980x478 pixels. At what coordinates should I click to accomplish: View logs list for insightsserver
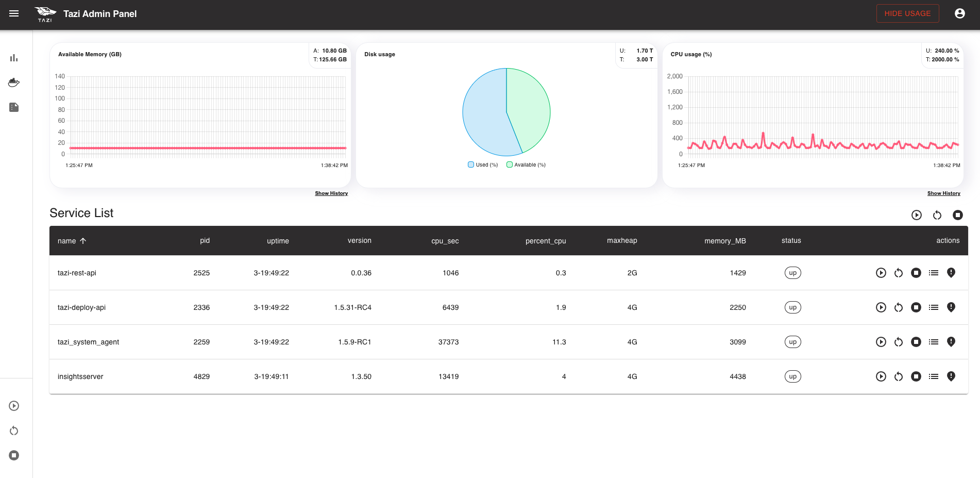934,376
